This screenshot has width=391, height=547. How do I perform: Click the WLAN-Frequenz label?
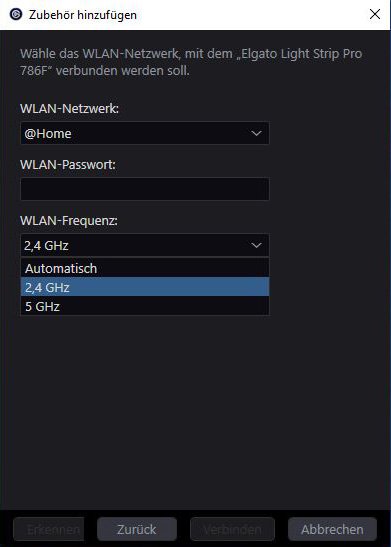click(69, 220)
